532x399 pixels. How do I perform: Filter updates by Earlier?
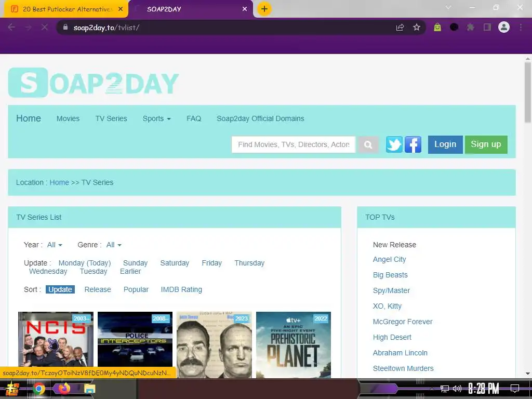130,271
